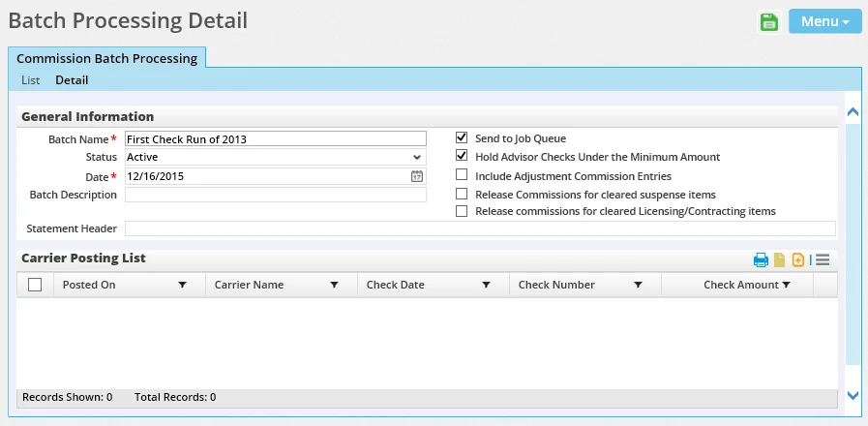Open the date picker calendar icon
The width and height of the screenshot is (868, 426).
(x=417, y=176)
